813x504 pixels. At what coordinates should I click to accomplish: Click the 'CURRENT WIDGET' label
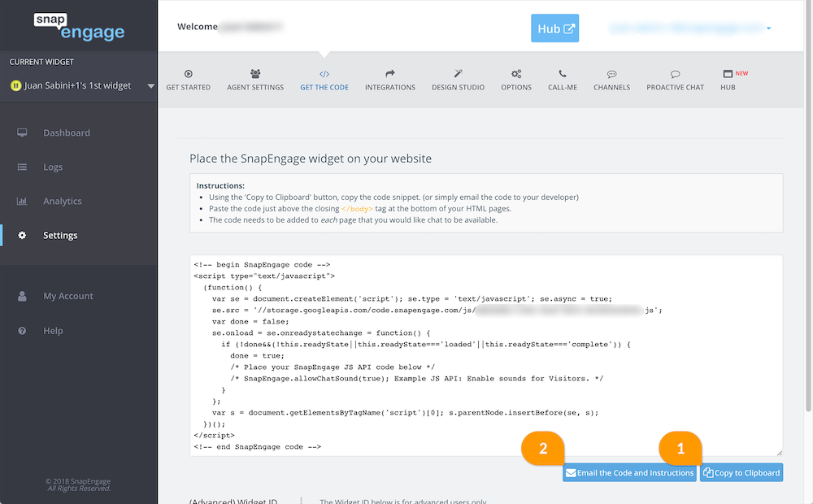(x=41, y=62)
